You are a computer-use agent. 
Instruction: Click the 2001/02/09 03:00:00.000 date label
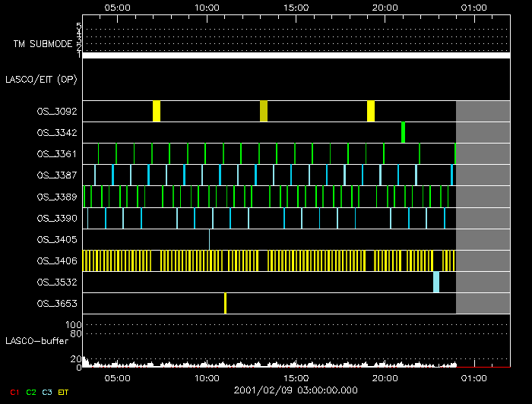pos(296,390)
